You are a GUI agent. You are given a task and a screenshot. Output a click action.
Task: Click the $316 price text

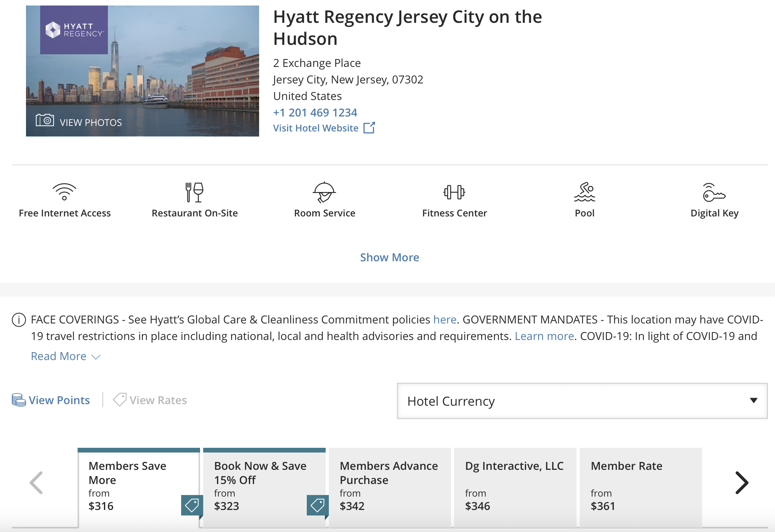click(x=101, y=506)
